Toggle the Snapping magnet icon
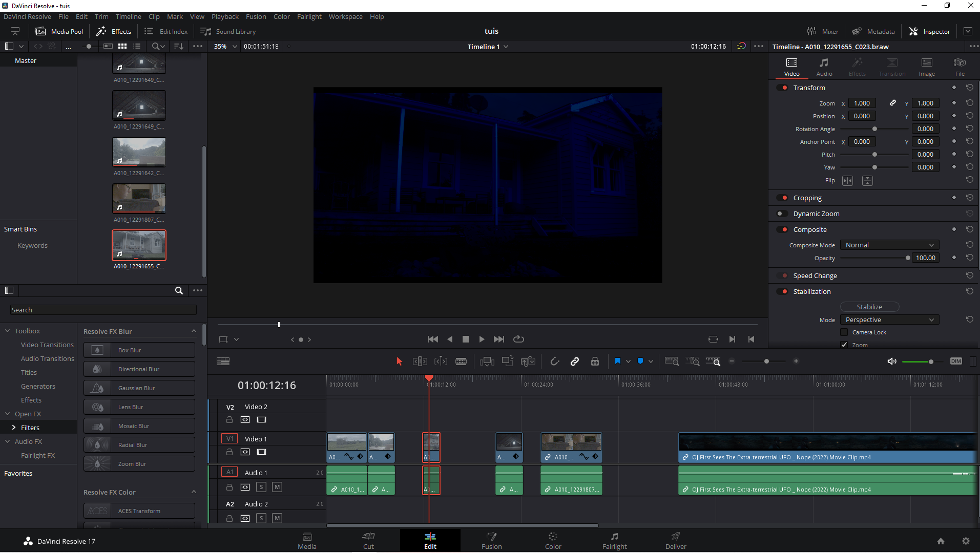980x553 pixels. (x=555, y=361)
